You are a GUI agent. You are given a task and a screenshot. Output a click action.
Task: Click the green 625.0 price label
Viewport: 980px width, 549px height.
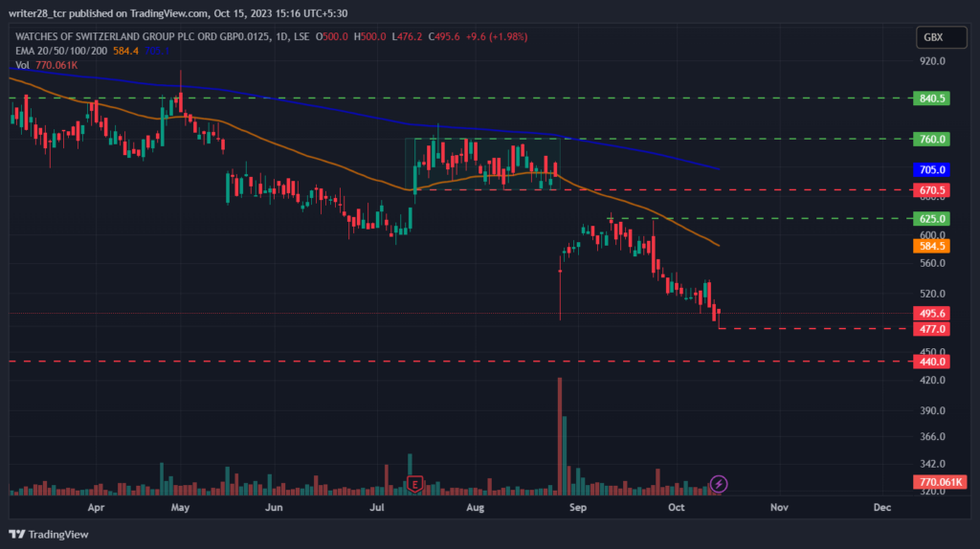pyautogui.click(x=931, y=219)
